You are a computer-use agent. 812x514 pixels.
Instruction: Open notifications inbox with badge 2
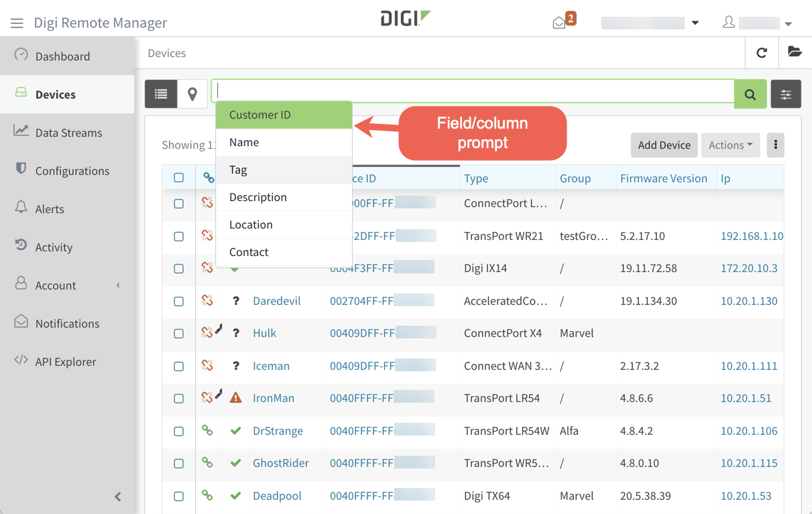564,21
